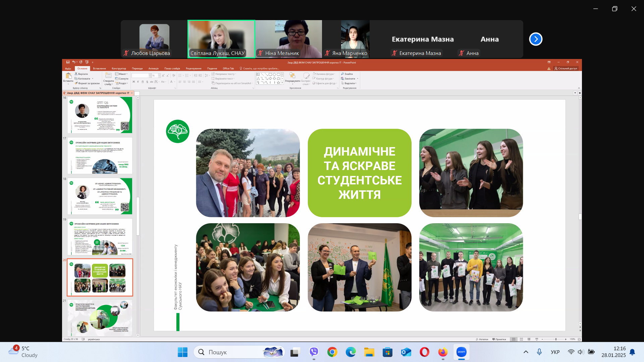Screen dimensions: 644x362
Task: Click the Undo arrow icon
Action: click(x=73, y=62)
